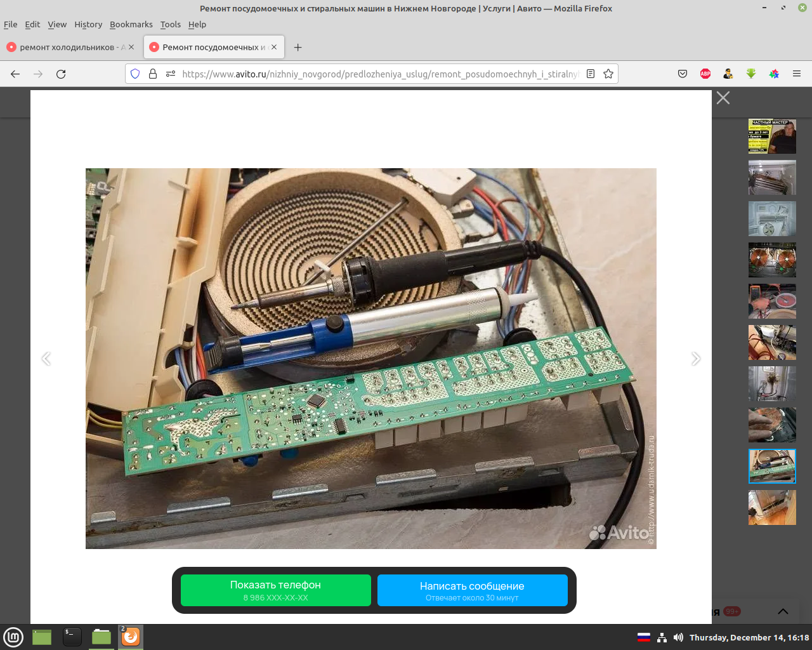Open the seventh gallery thumbnail
The height and width of the screenshot is (650, 812).
(772, 384)
